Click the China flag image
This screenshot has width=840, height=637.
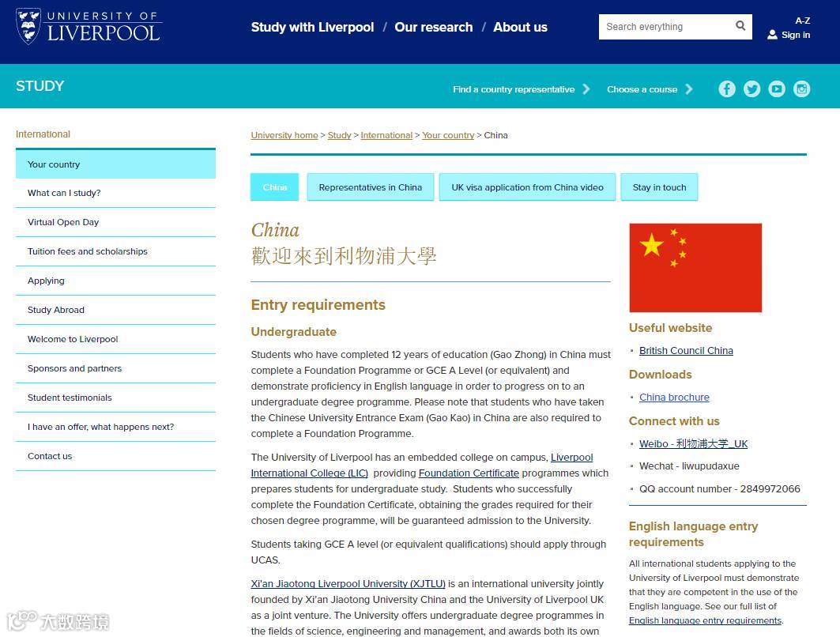click(x=695, y=268)
